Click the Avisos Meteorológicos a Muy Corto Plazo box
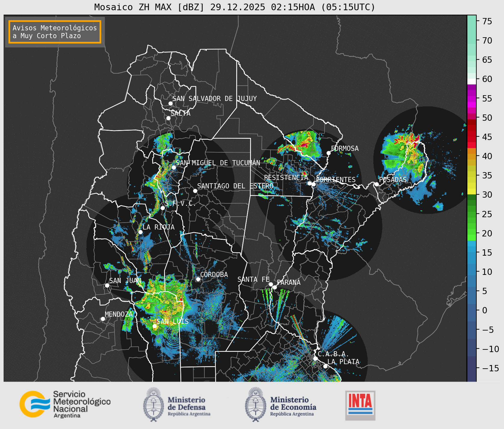 (x=55, y=32)
